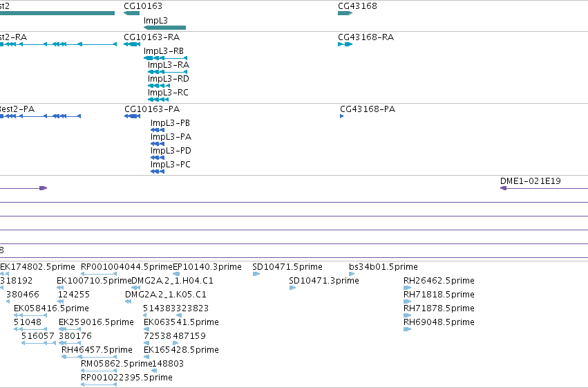Click the 487159 EST label

tap(189, 336)
